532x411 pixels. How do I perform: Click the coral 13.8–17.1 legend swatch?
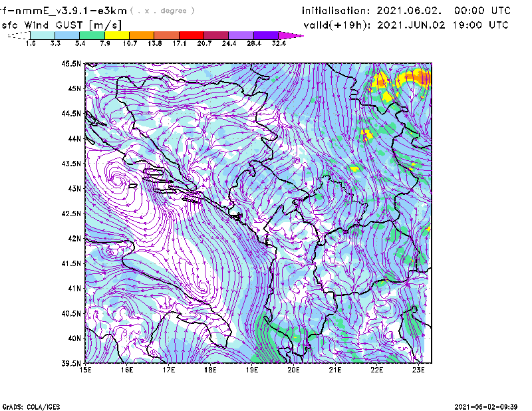(167, 35)
